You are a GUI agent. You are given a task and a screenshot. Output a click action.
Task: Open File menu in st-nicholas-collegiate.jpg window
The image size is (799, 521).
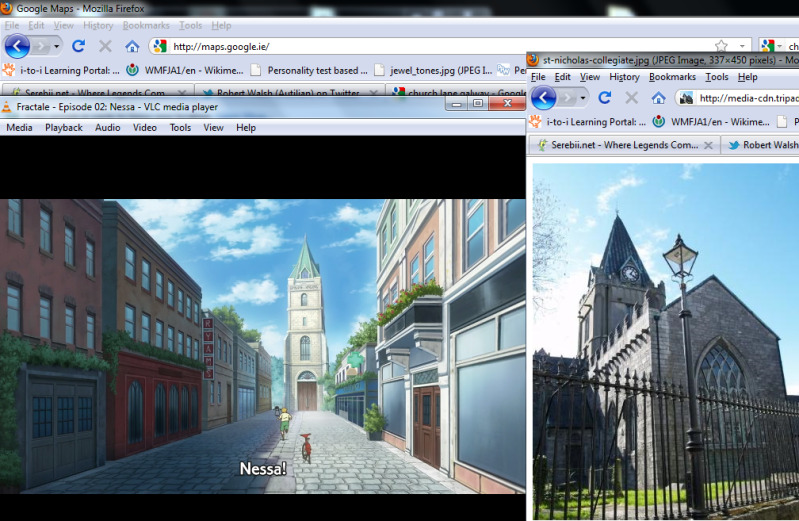(x=538, y=77)
